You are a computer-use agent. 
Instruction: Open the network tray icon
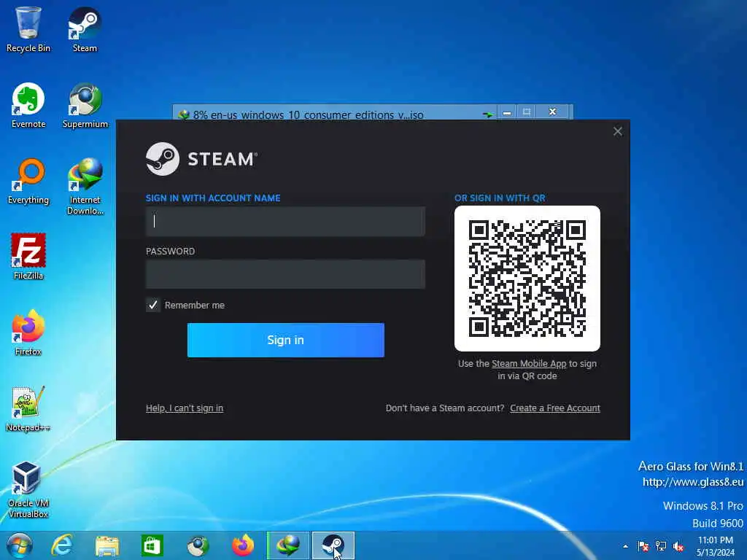click(x=661, y=546)
